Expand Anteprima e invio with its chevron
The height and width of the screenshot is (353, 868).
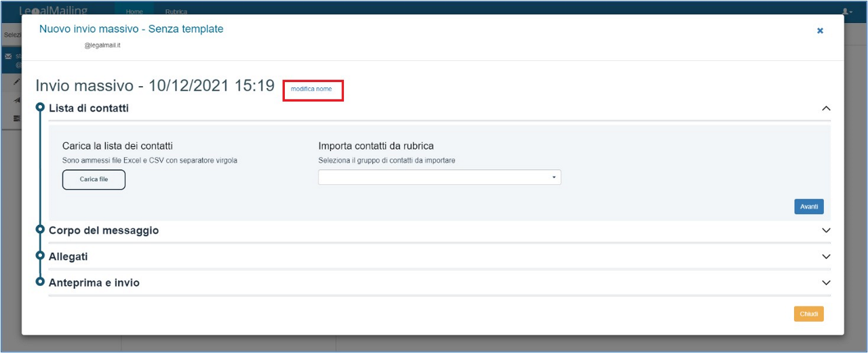click(x=826, y=283)
